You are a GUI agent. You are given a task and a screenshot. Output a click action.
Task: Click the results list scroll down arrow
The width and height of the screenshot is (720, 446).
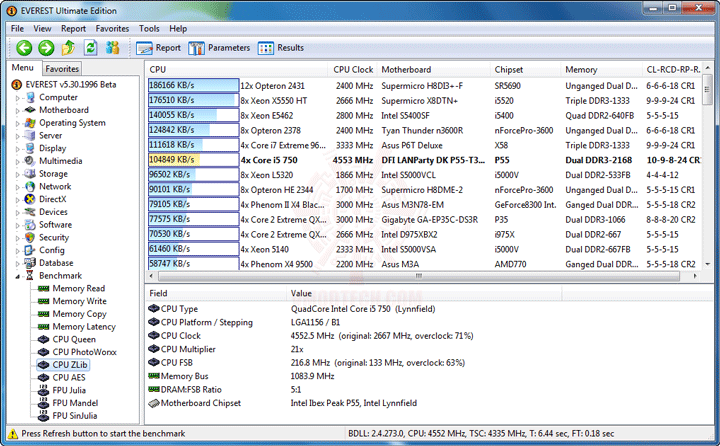click(708, 264)
